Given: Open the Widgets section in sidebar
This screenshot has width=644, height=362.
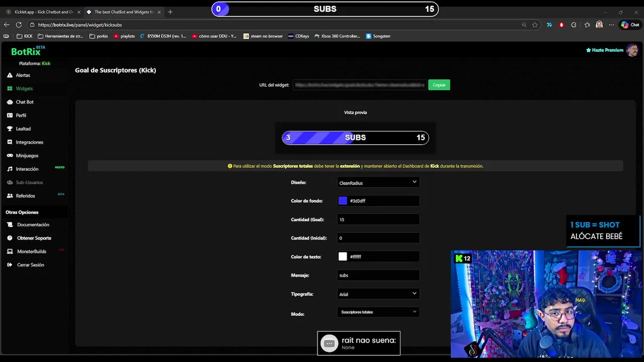Looking at the screenshot, I should point(24,88).
